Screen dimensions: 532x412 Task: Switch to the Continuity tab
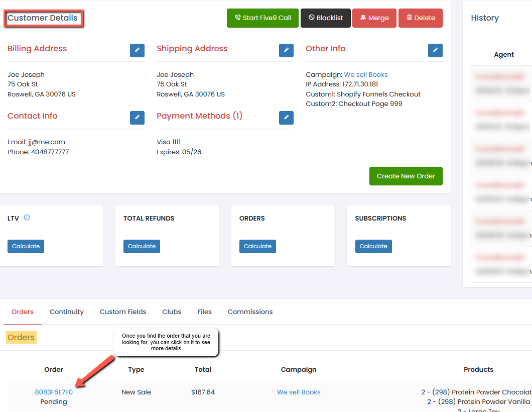[66, 312]
